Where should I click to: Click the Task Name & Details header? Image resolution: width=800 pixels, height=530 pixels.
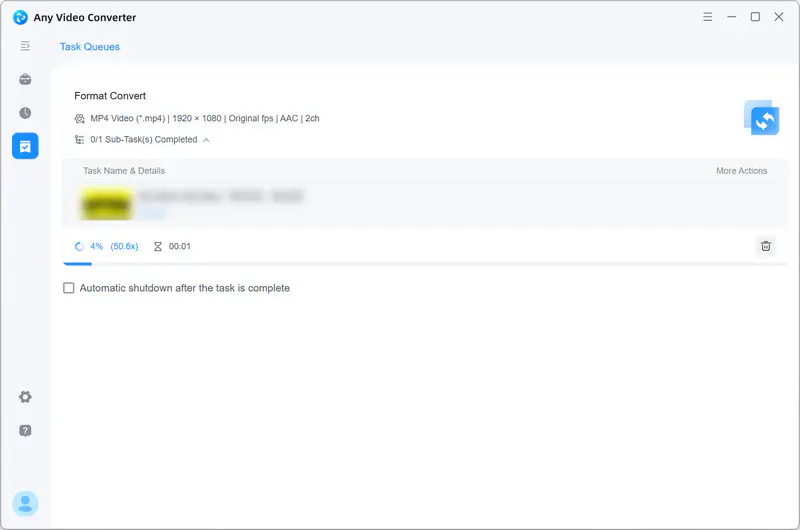pos(124,171)
